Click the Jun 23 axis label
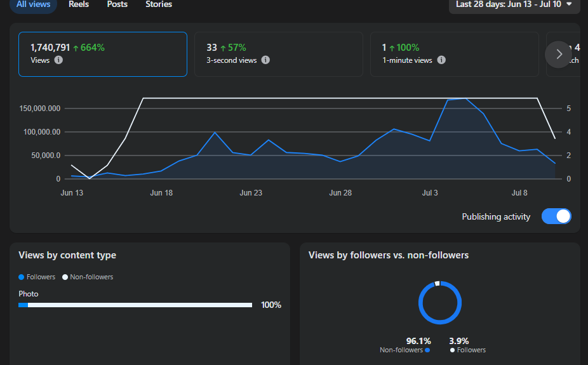 (x=251, y=192)
